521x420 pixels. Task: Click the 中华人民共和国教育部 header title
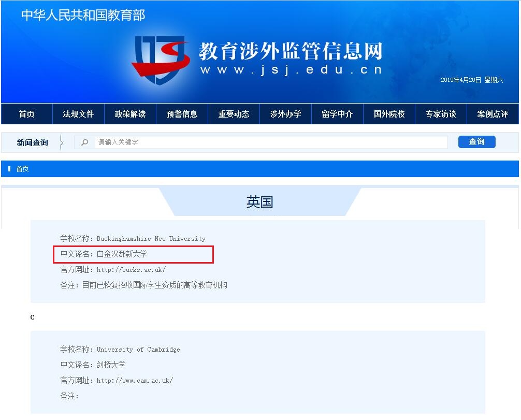click(83, 16)
